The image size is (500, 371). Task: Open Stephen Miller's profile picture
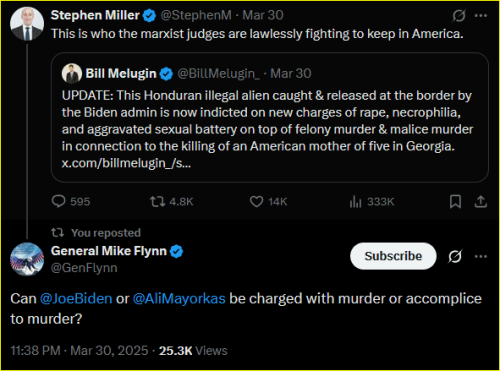[27, 24]
